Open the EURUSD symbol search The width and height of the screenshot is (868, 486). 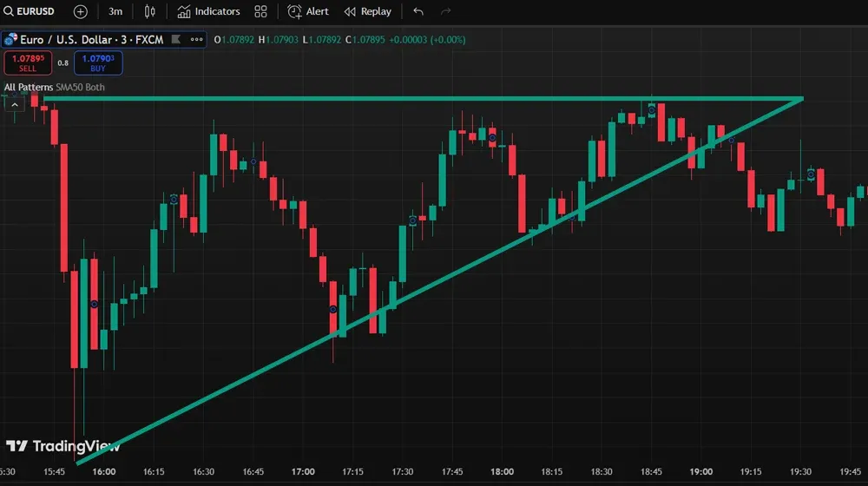pyautogui.click(x=30, y=11)
